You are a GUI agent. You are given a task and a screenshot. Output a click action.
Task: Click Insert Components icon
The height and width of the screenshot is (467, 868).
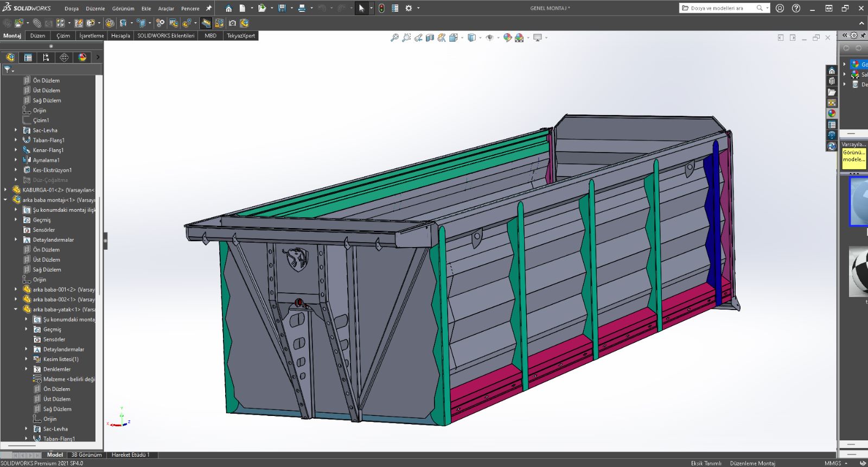point(19,23)
